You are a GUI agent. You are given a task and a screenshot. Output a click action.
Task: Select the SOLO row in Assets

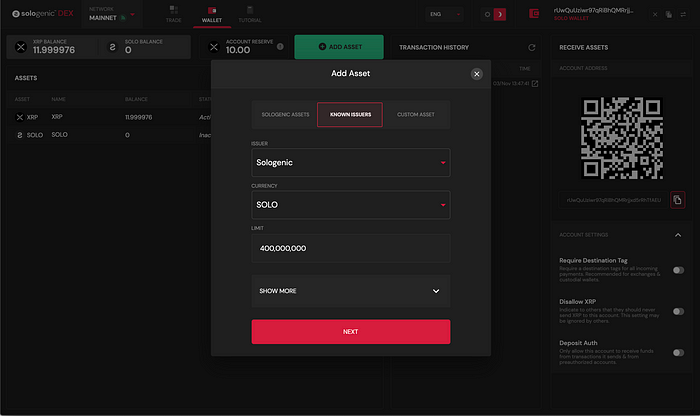(x=109, y=135)
